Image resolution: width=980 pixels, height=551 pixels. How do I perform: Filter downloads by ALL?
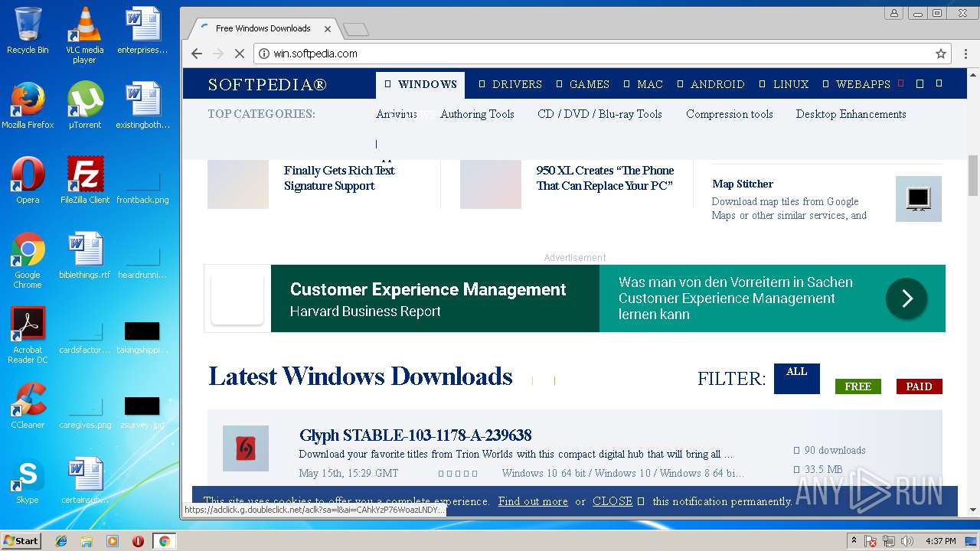(797, 378)
